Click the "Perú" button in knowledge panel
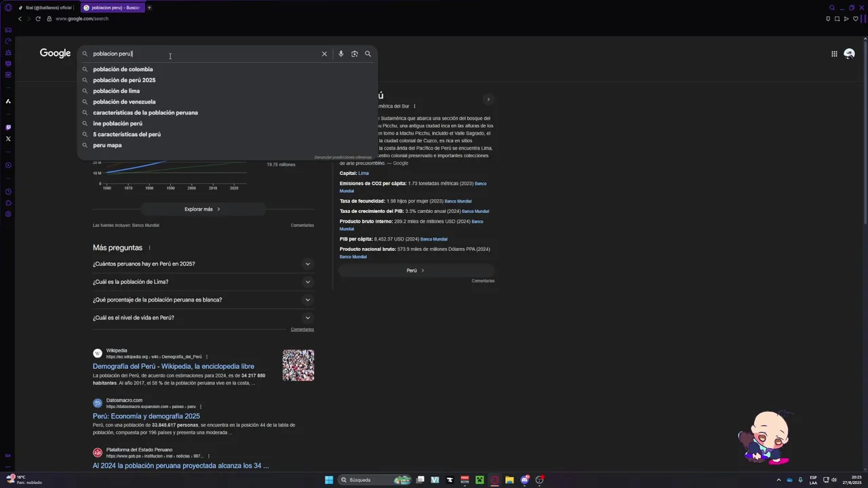The image size is (868, 488). (415, 270)
